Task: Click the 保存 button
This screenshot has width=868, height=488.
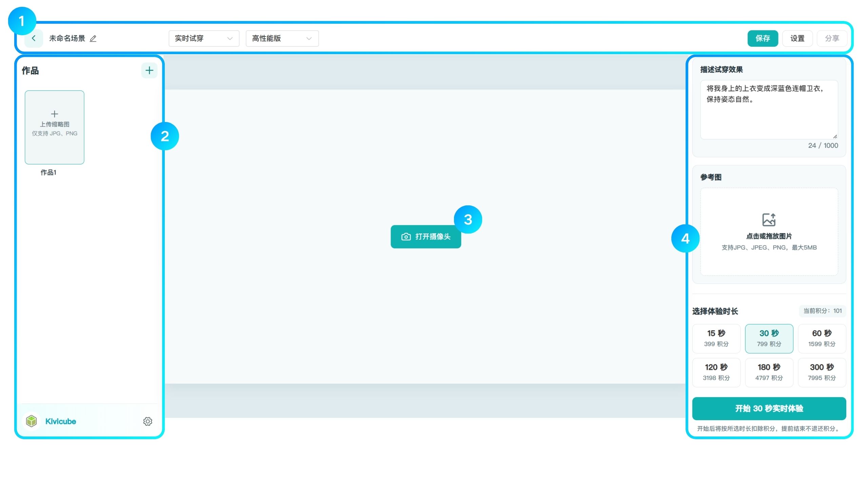Action: [763, 38]
